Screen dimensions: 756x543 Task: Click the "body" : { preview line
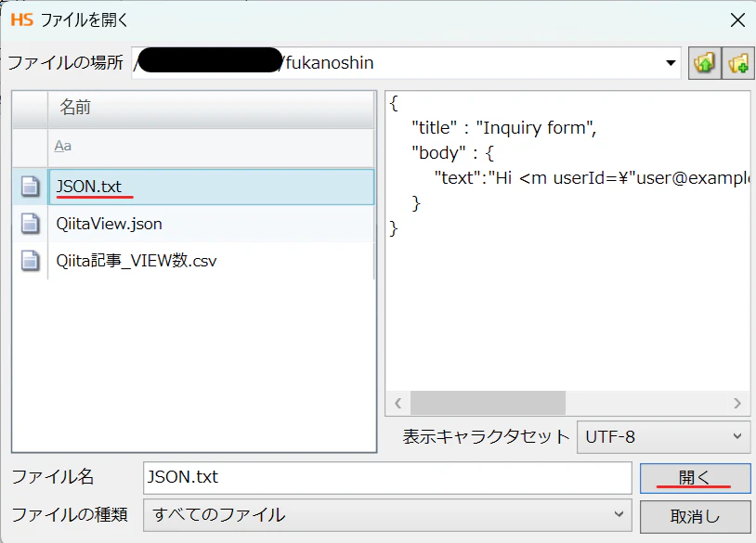coord(452,153)
